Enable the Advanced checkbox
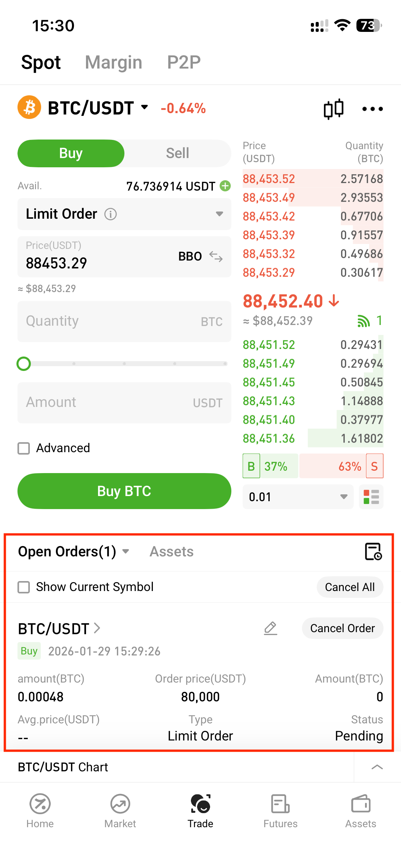The width and height of the screenshot is (401, 868). click(x=24, y=448)
